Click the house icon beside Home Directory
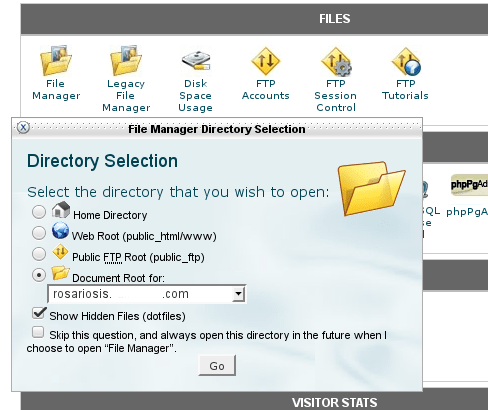This screenshot has height=410, width=488. (x=61, y=210)
